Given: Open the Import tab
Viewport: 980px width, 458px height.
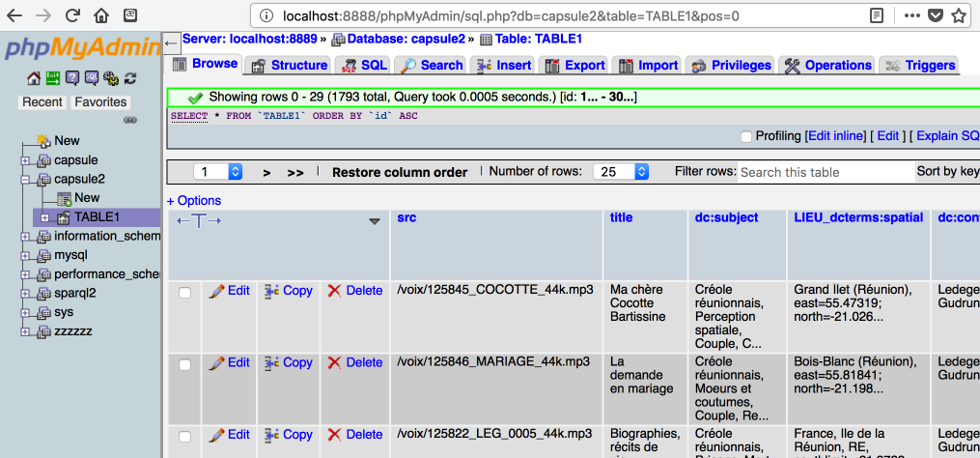Looking at the screenshot, I should (648, 65).
